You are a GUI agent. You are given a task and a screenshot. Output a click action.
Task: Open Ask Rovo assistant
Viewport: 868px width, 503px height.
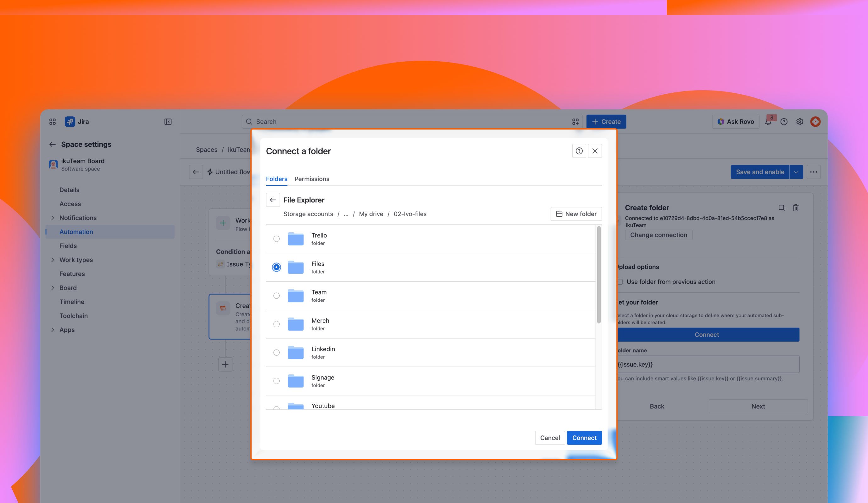pos(735,122)
